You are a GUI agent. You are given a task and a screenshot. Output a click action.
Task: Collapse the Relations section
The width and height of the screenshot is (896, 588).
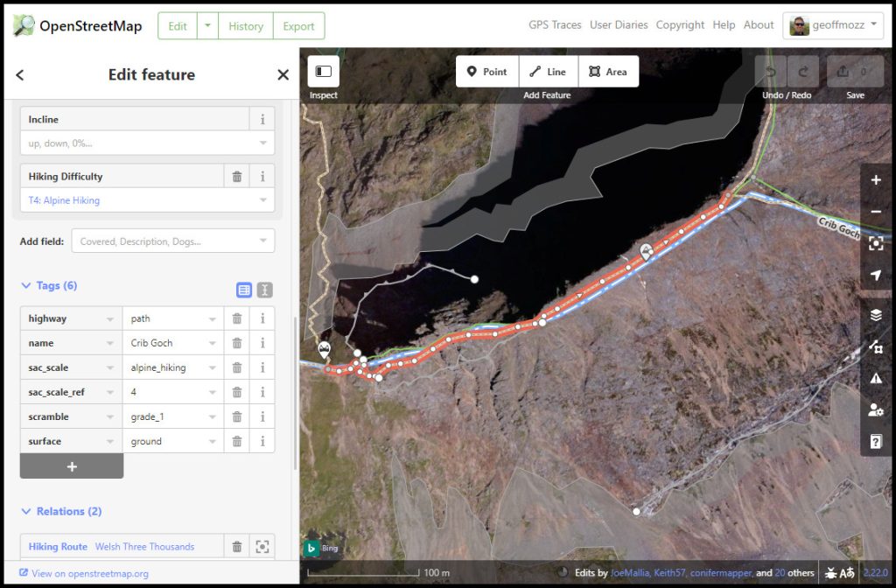click(61, 511)
